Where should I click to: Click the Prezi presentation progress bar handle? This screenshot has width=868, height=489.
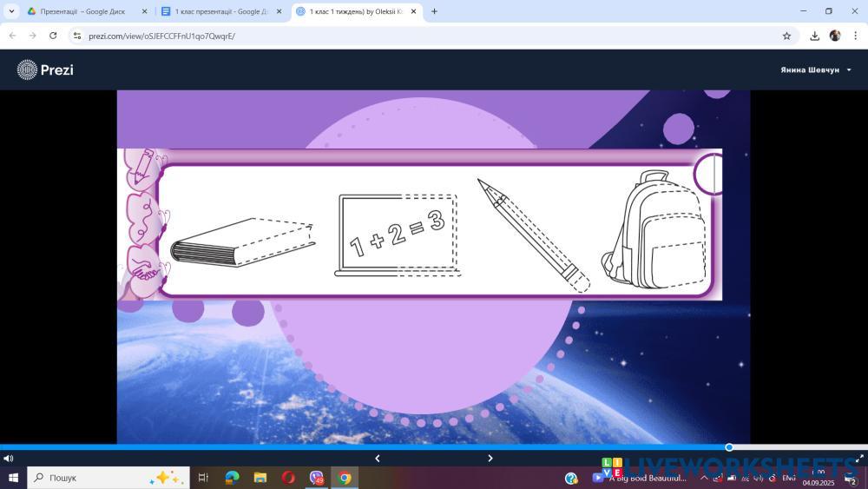click(x=729, y=447)
